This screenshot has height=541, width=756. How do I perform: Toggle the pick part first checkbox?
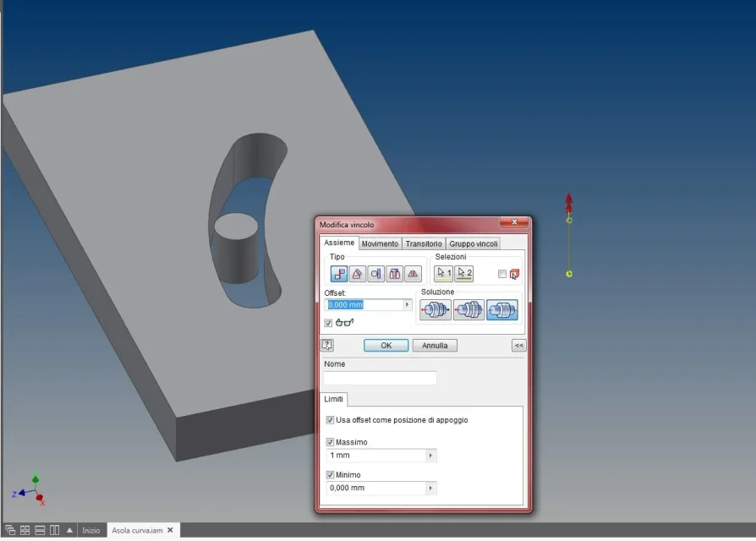click(x=502, y=274)
